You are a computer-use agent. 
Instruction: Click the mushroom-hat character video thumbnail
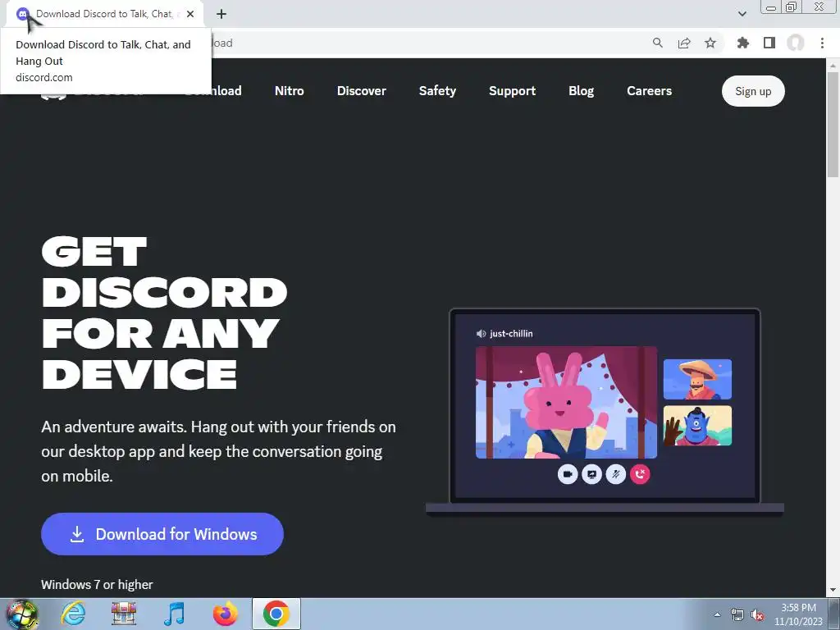697,379
